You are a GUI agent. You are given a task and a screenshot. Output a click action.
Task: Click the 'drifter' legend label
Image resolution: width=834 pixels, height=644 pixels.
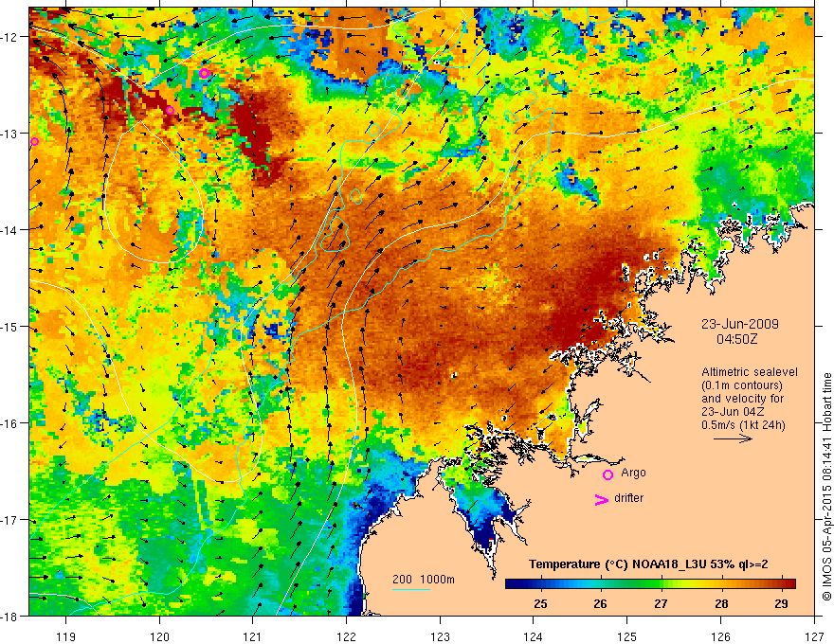tap(628, 498)
